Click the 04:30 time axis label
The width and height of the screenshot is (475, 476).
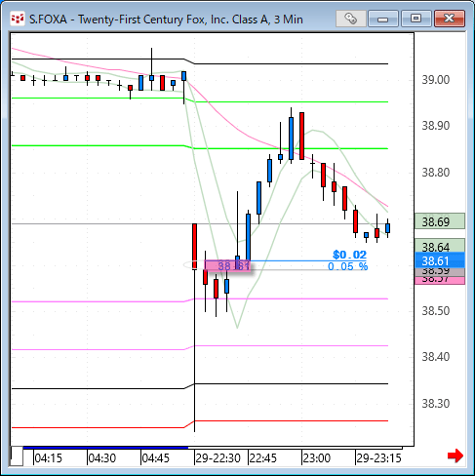coord(102,458)
